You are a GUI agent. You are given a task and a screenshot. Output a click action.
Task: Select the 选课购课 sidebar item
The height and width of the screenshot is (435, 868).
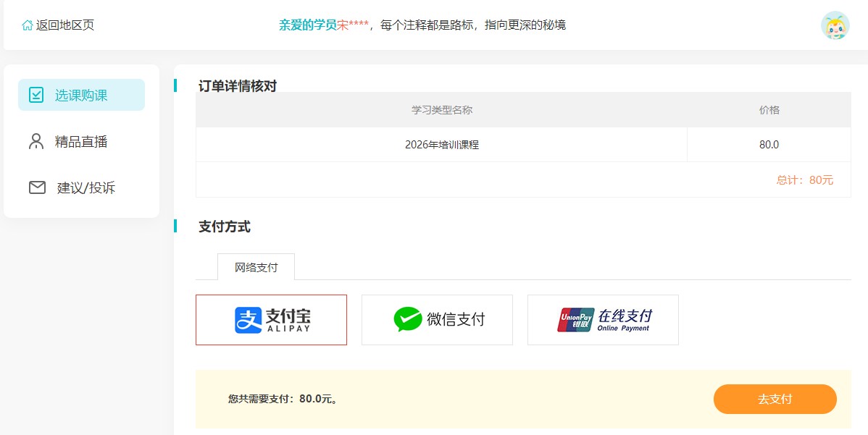[x=81, y=95]
